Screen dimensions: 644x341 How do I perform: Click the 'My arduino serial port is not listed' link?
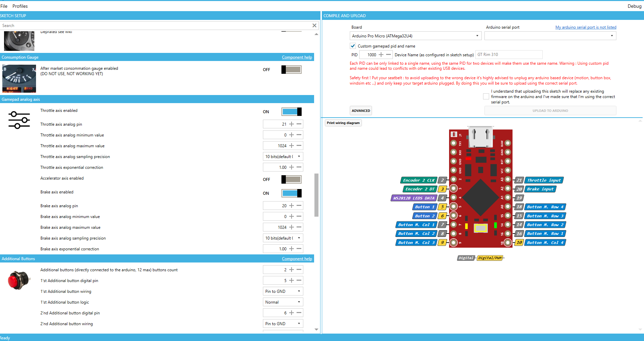point(585,27)
